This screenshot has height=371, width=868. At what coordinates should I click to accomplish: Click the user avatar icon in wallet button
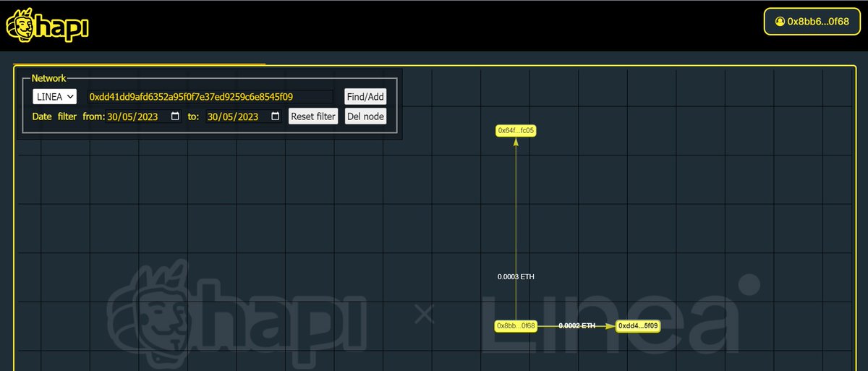[x=780, y=22]
